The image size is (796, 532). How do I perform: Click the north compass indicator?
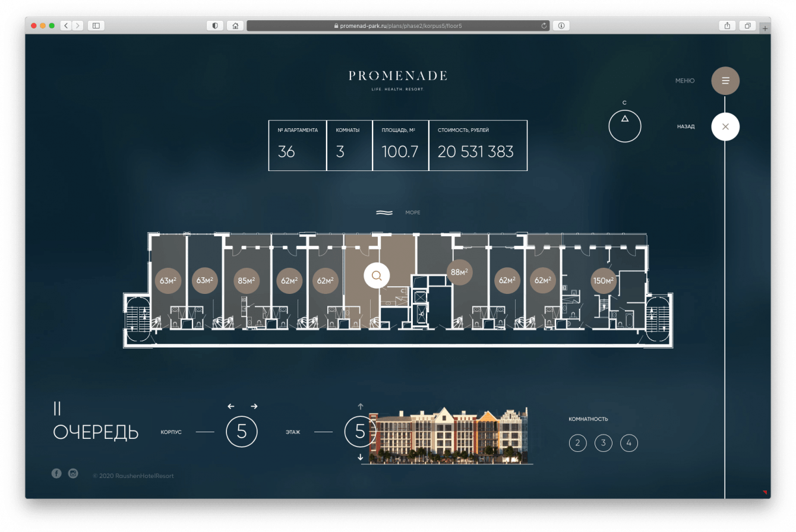tap(625, 125)
